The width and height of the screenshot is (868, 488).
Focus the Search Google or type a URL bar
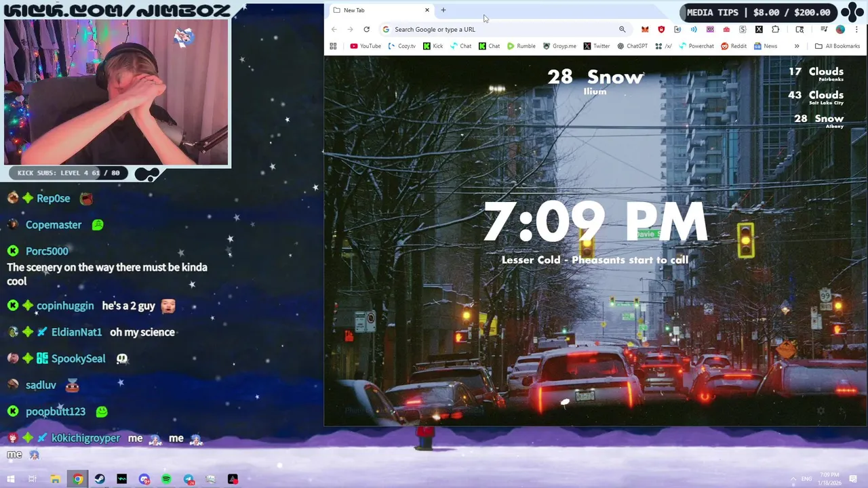click(504, 29)
